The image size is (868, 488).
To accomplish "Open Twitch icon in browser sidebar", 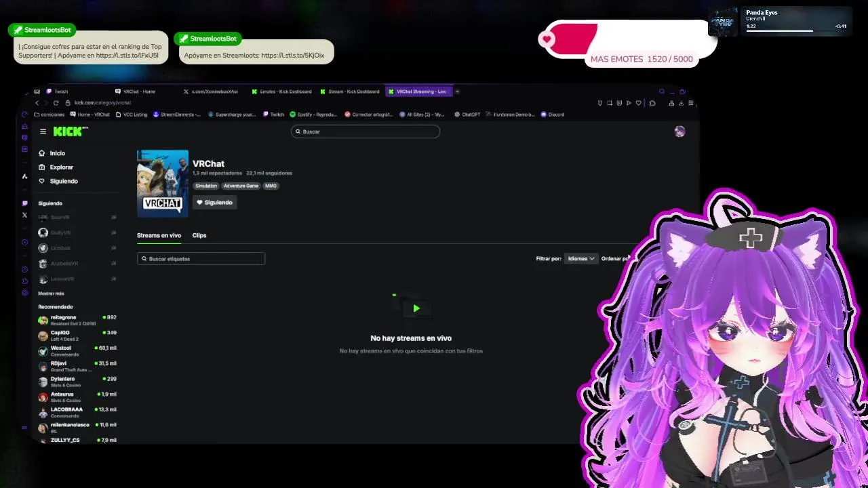I will (25, 203).
